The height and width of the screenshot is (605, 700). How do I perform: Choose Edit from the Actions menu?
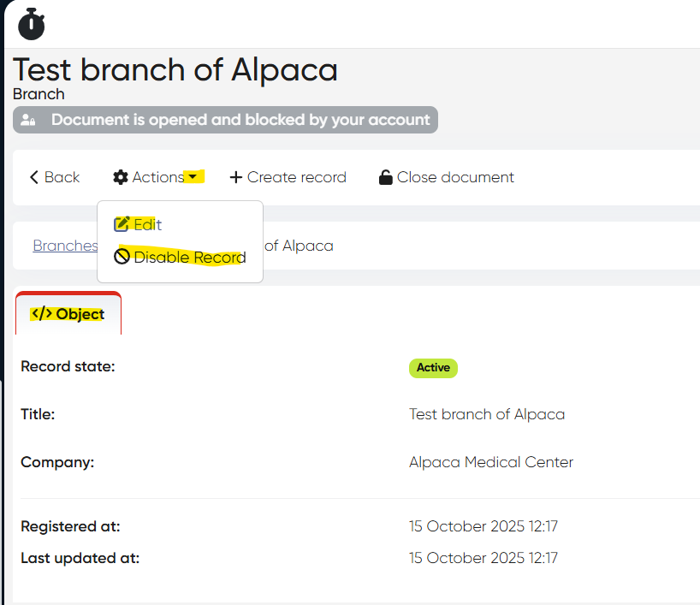(x=147, y=224)
